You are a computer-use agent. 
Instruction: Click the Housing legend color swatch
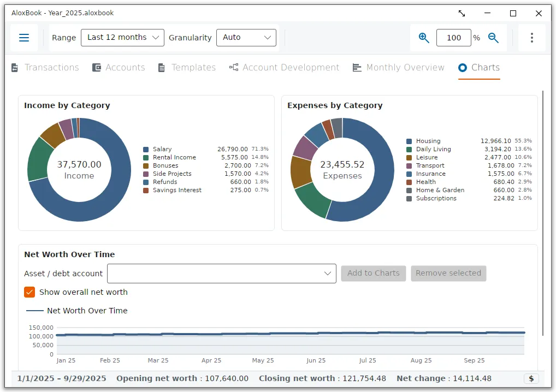[409, 141]
